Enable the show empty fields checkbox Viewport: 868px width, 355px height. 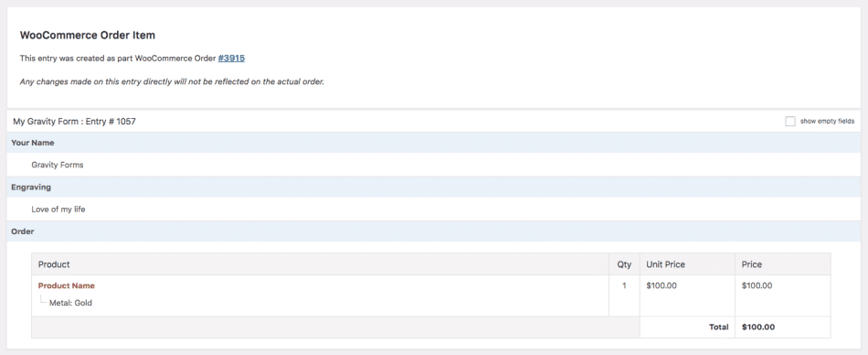790,121
